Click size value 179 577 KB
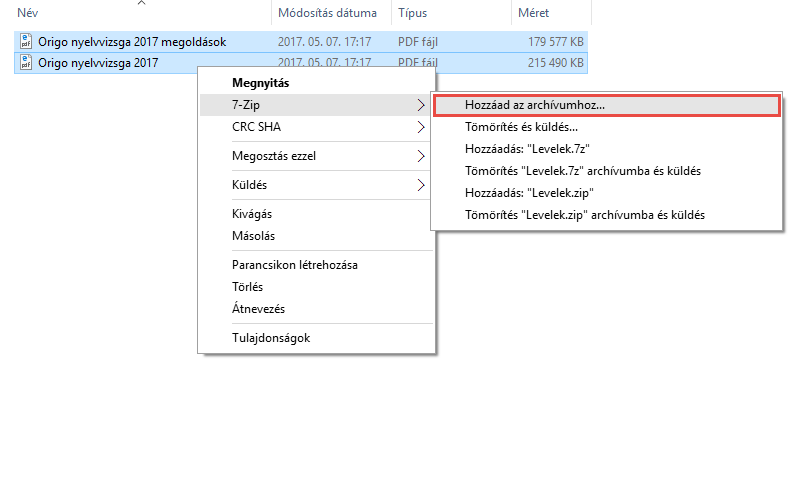This screenshot has width=808, height=477. tap(556, 42)
